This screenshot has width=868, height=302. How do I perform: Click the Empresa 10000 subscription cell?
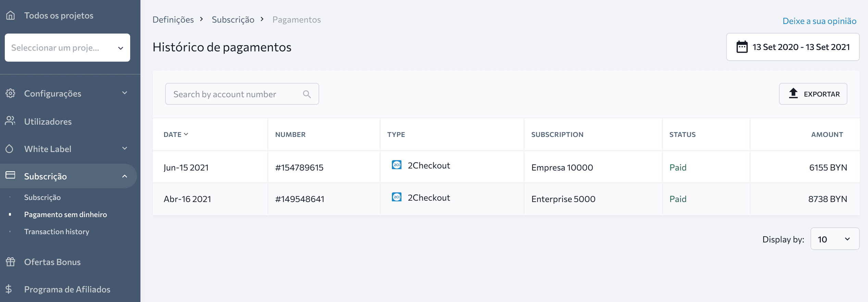(562, 167)
